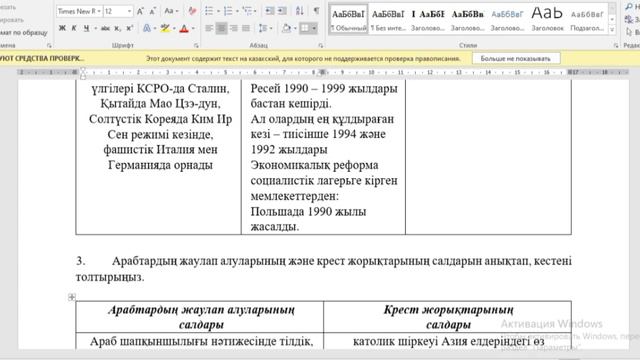This screenshot has width=640, height=360.
Task: Expand numbering style dropdown arrow
Action: click(x=237, y=11)
